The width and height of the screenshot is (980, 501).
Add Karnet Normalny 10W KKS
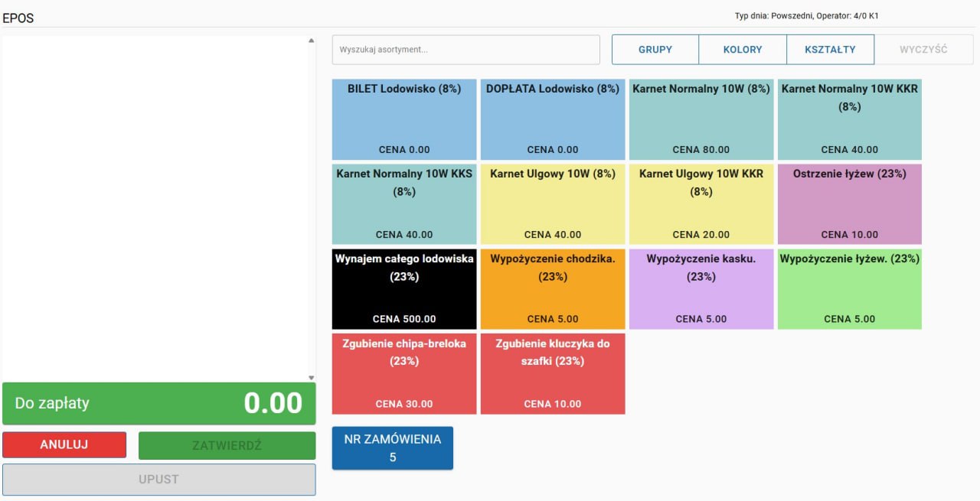[403, 203]
